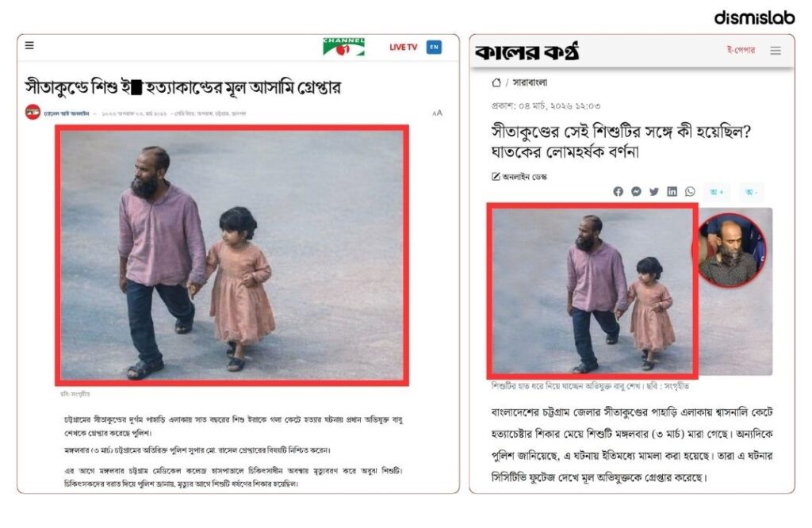Click the paragraph starting চট্টগ্রামের সীতাকুণ্ডের দুর্গম
The height and width of the screenshot is (528, 812).
click(234, 426)
